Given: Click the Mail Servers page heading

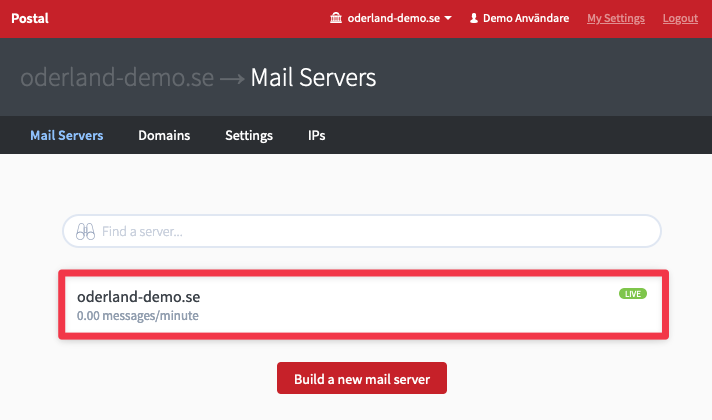Looking at the screenshot, I should coord(313,77).
